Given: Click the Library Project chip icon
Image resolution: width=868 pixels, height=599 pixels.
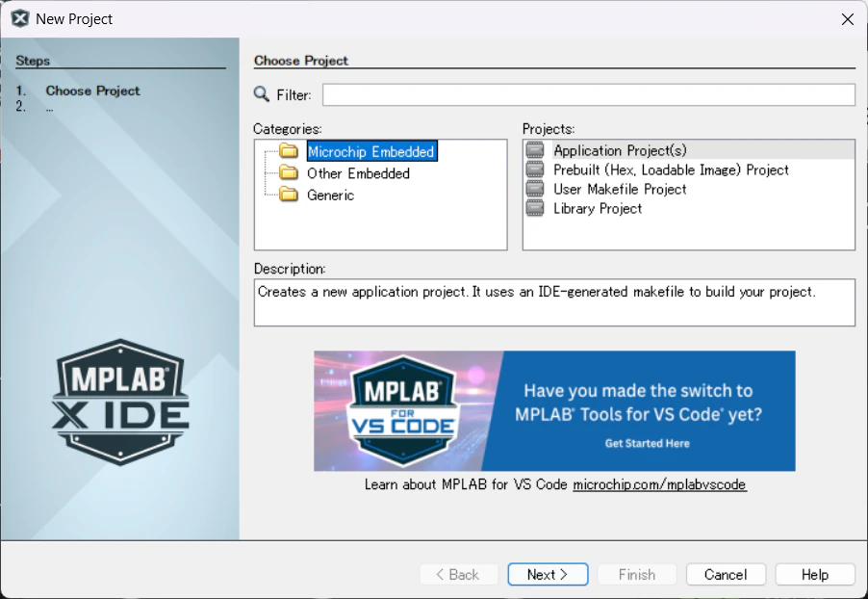Looking at the screenshot, I should [535, 208].
